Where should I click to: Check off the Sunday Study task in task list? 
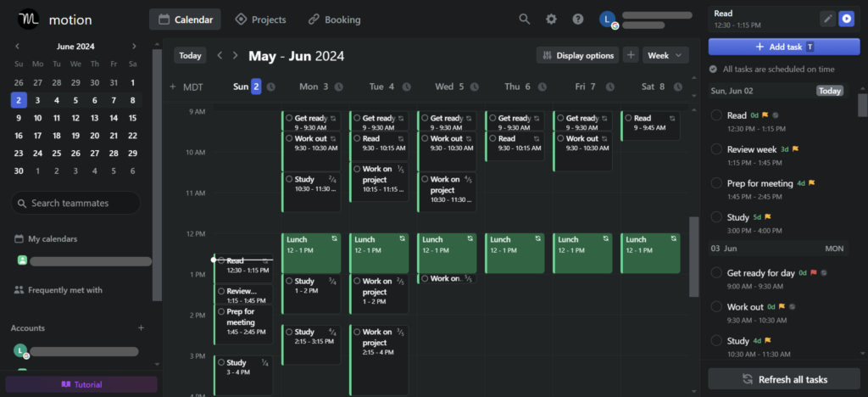tap(716, 217)
